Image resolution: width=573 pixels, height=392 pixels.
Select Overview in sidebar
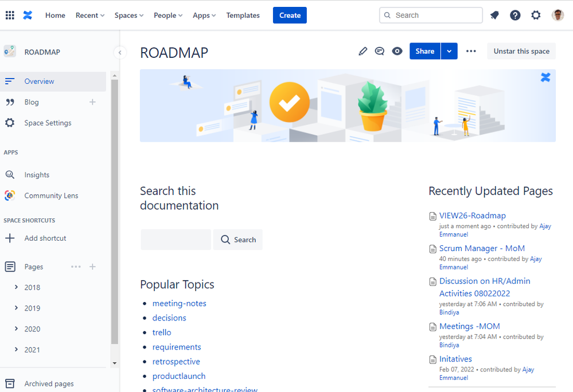click(53, 81)
